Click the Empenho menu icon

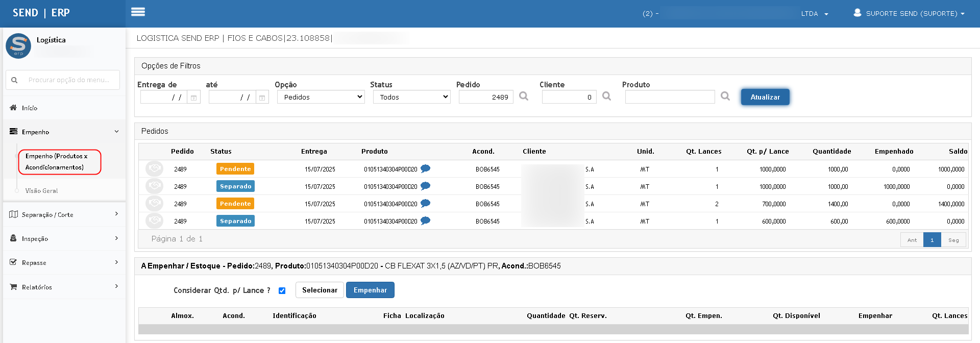click(13, 132)
